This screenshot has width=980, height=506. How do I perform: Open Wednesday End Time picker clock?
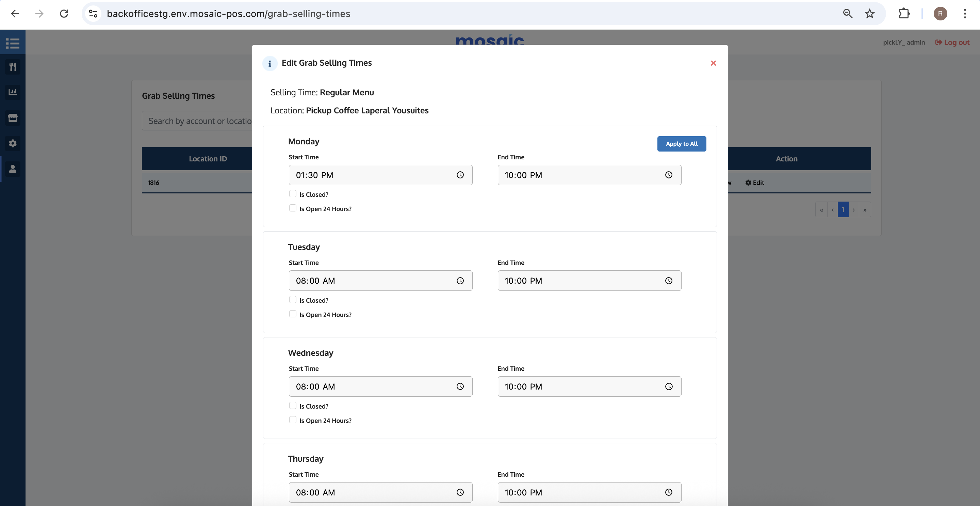668,386
